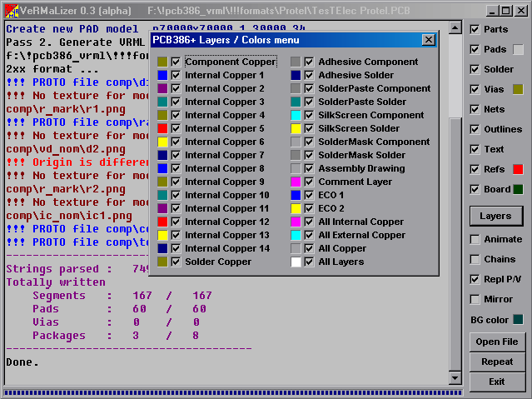Viewport: 532px width, 399px height.
Task: Change the Solder Copper color swatch
Action: click(x=162, y=262)
